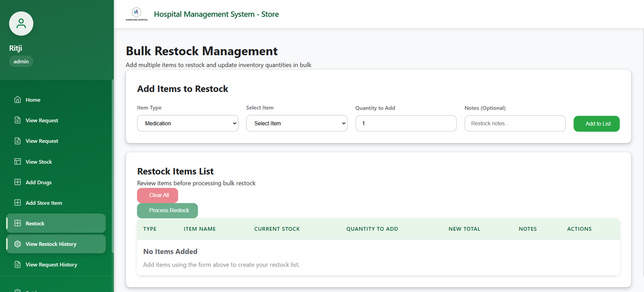Expand the Select Item dropdown

pyautogui.click(x=297, y=123)
